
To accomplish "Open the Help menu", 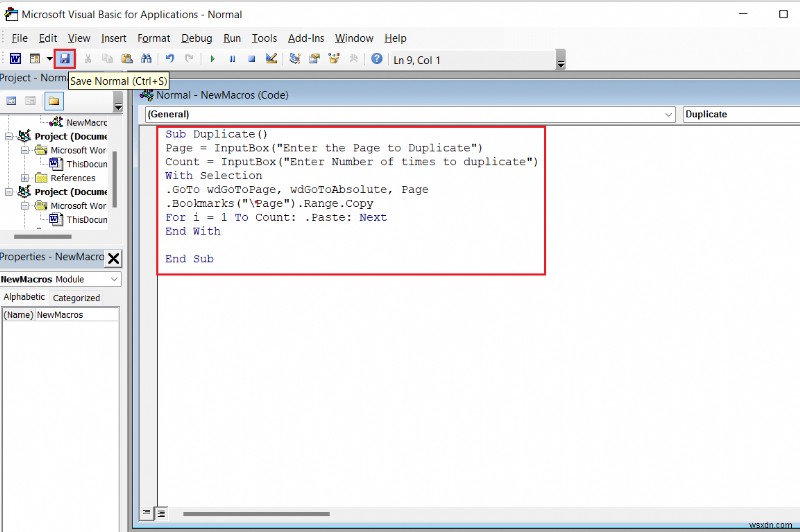I will pyautogui.click(x=395, y=38).
